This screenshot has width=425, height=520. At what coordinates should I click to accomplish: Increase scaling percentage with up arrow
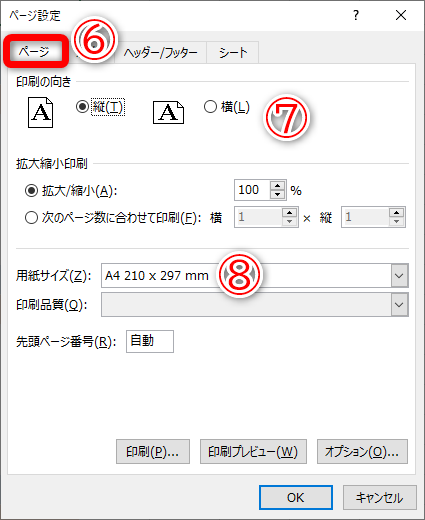click(278, 185)
